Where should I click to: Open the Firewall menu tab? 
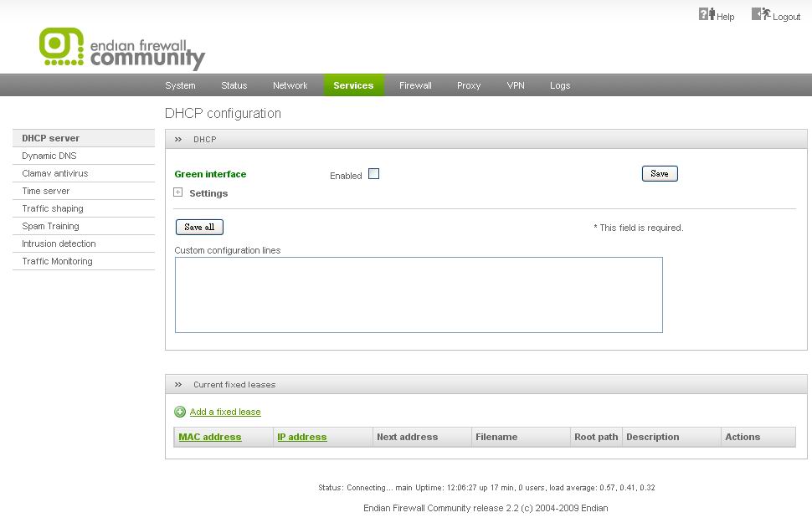click(415, 85)
